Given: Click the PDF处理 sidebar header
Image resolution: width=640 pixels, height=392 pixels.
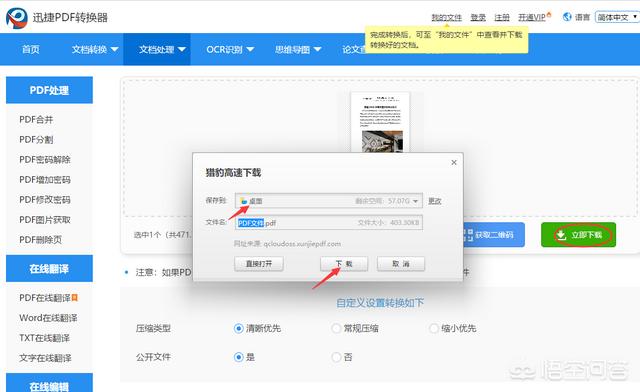Looking at the screenshot, I should 49,90.
